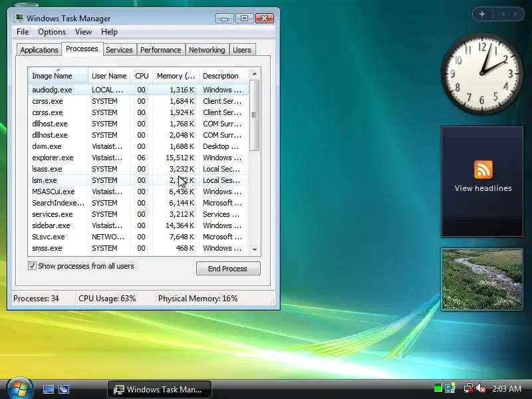Image resolution: width=532 pixels, height=399 pixels.
Task: Select dllhost.exe row with 1,768 K
Action: (138, 124)
